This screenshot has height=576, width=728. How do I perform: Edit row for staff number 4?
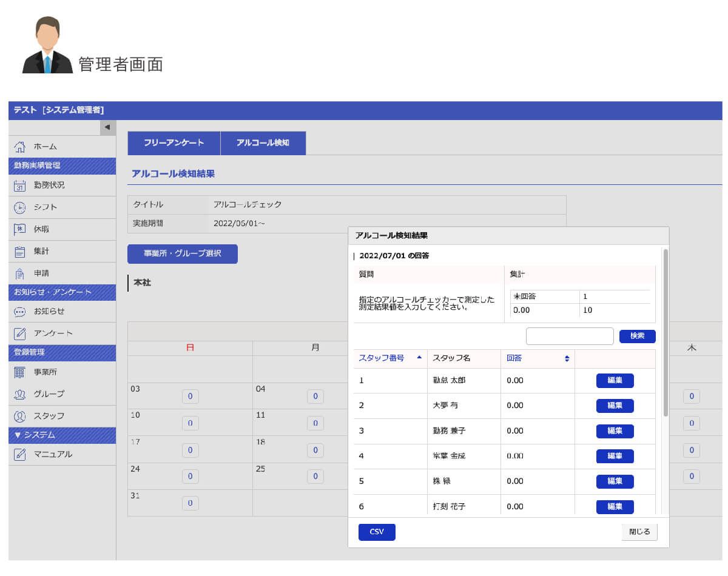pyautogui.click(x=615, y=456)
